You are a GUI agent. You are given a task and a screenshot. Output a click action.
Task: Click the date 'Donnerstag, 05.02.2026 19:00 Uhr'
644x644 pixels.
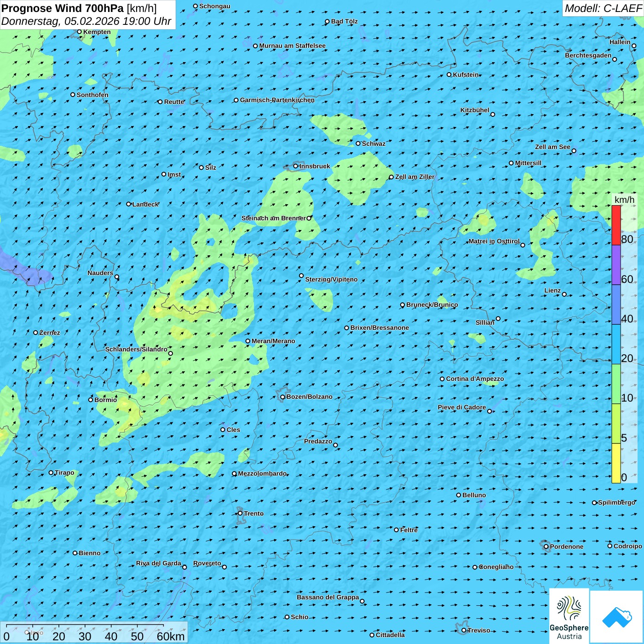86,21
